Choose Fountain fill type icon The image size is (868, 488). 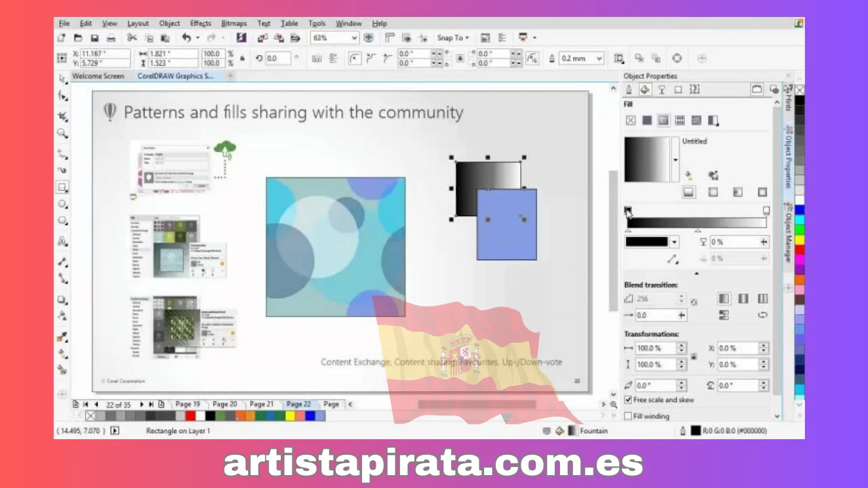tap(663, 121)
